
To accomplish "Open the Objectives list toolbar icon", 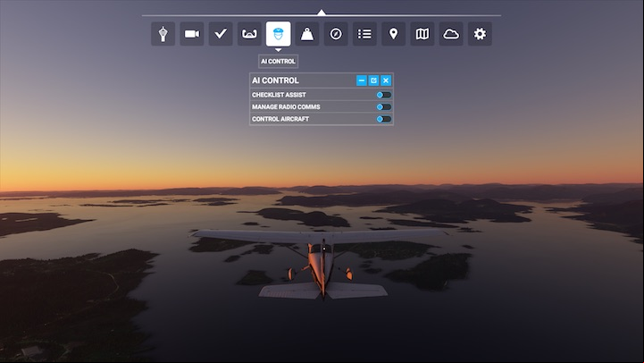I will (364, 34).
